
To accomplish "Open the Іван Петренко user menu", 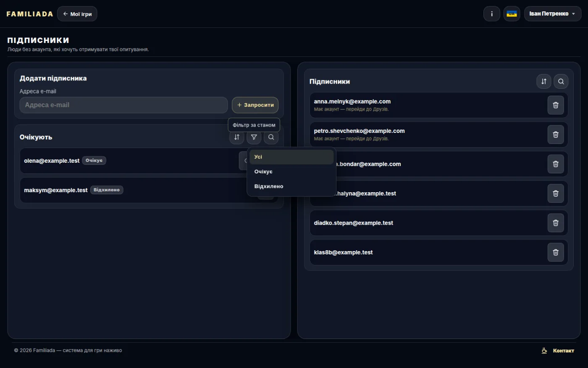I will tap(553, 14).
